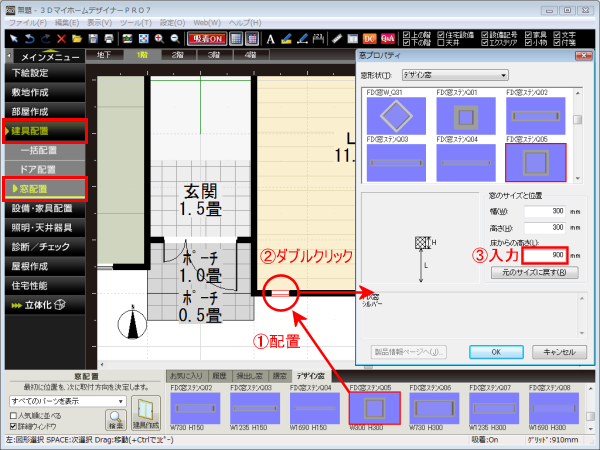The image size is (600, 450).
Task: Click the red delete X toolbar icon
Action: pos(63,37)
